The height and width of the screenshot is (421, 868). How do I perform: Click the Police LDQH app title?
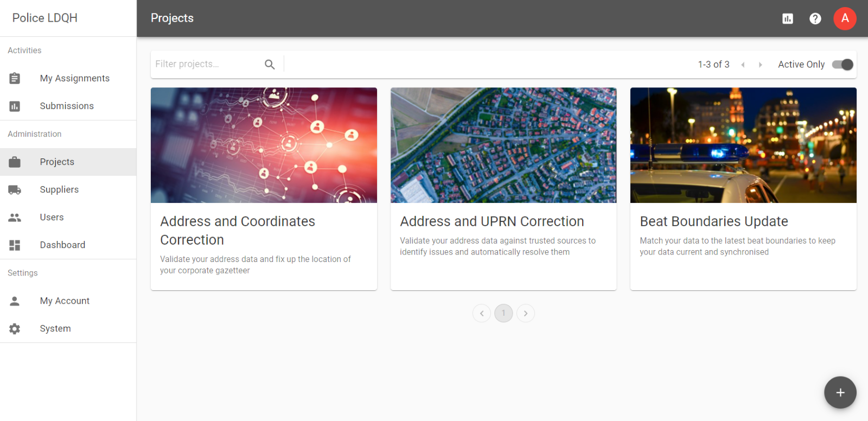[45, 18]
